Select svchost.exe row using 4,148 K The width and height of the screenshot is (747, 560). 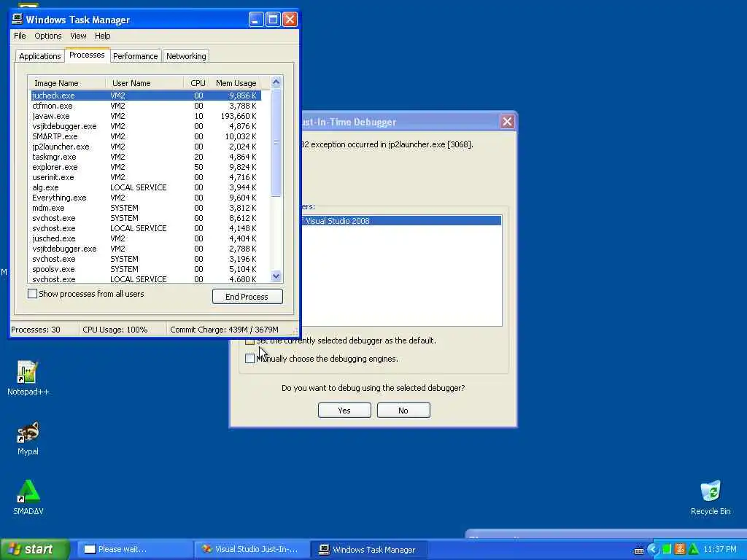point(145,228)
